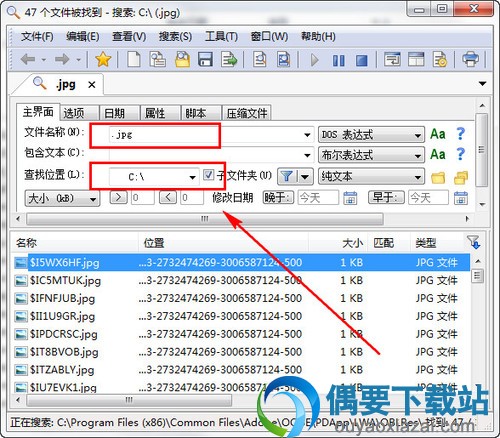
Task: Click the funnel filter button beside 子文件夹
Action: coord(287,176)
